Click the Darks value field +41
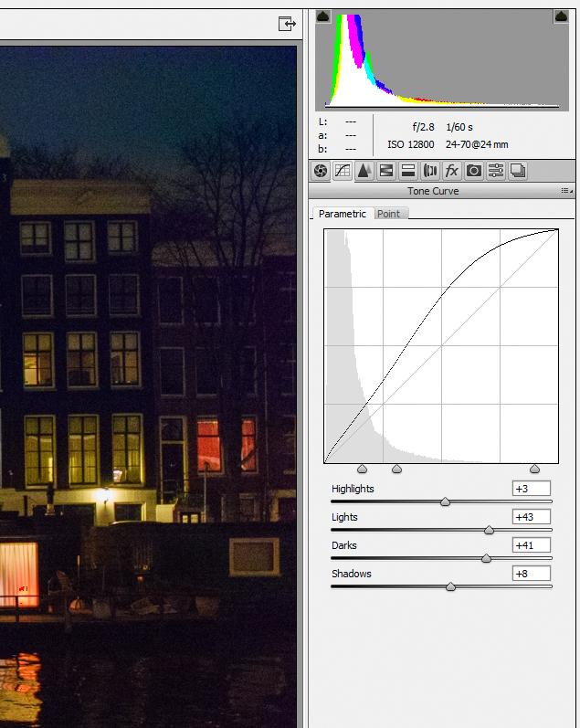580x728 pixels. (x=532, y=545)
